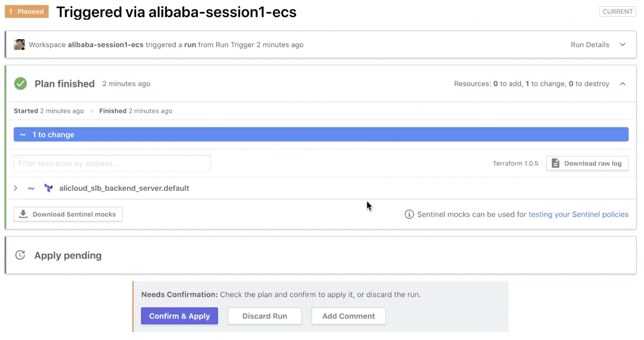Click the info circle icon near Sentinel mocks text

(409, 214)
